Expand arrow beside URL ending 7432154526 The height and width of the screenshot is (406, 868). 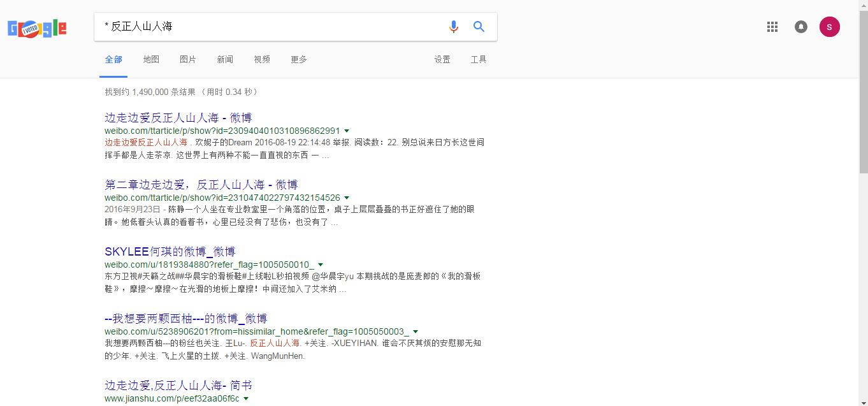[x=347, y=198]
